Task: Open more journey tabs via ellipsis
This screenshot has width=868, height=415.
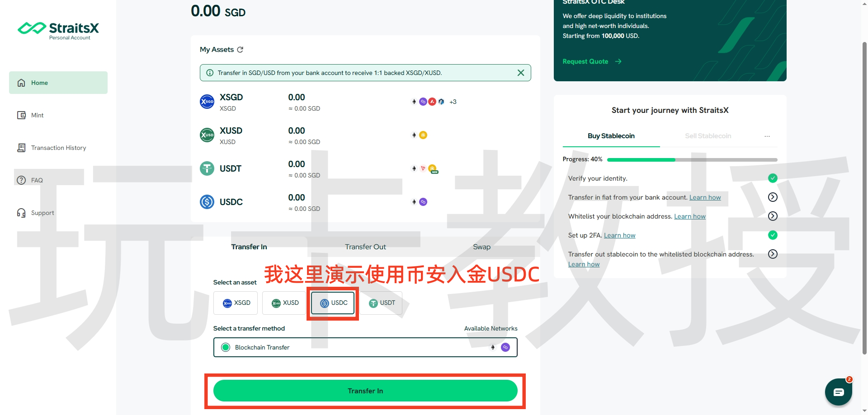Action: 767,136
